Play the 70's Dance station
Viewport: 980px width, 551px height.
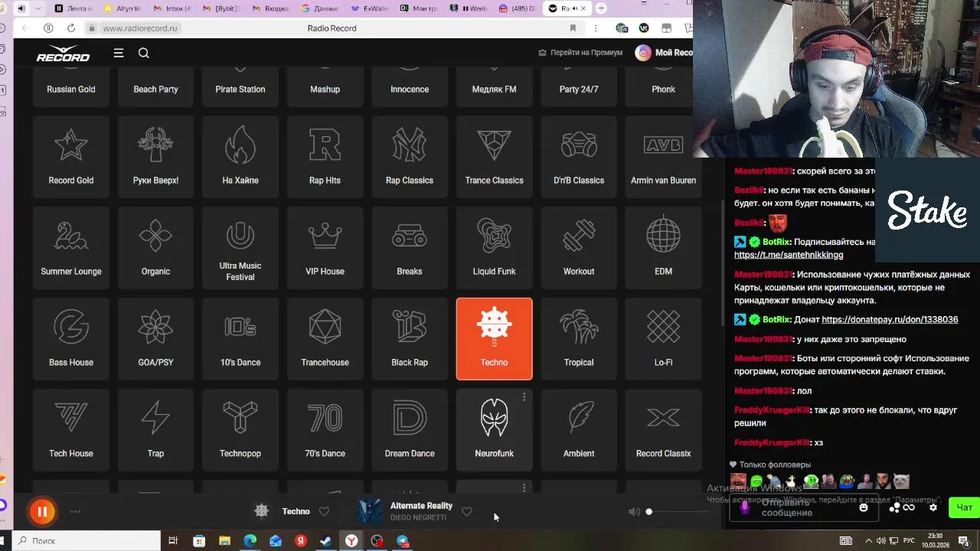pyautogui.click(x=325, y=429)
